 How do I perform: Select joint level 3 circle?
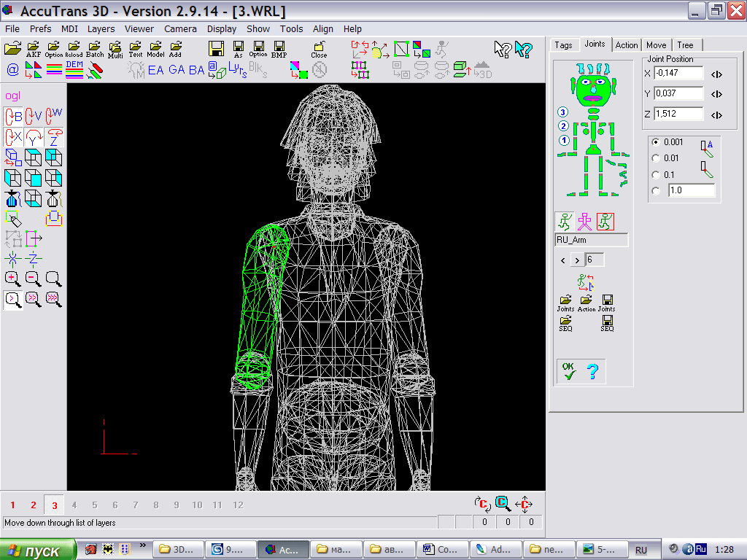pyautogui.click(x=563, y=112)
